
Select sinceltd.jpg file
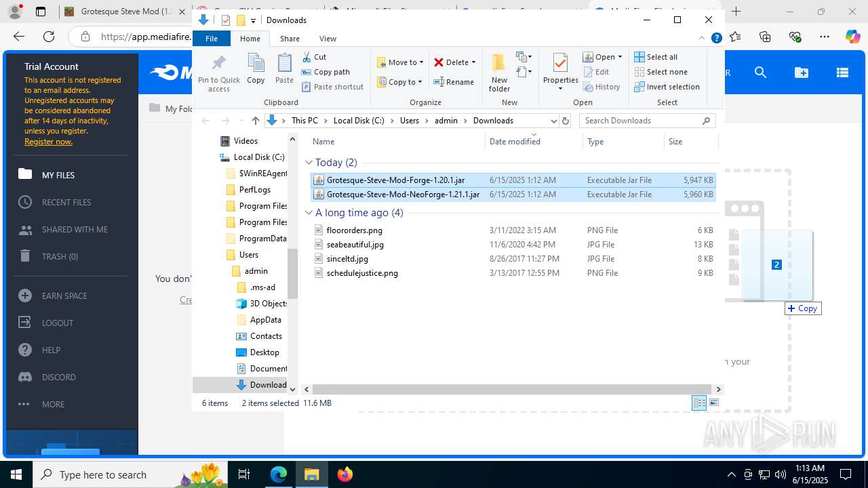pos(513,259)
